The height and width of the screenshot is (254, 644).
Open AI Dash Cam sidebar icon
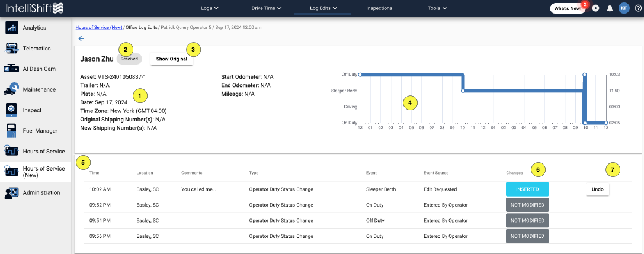(x=11, y=69)
